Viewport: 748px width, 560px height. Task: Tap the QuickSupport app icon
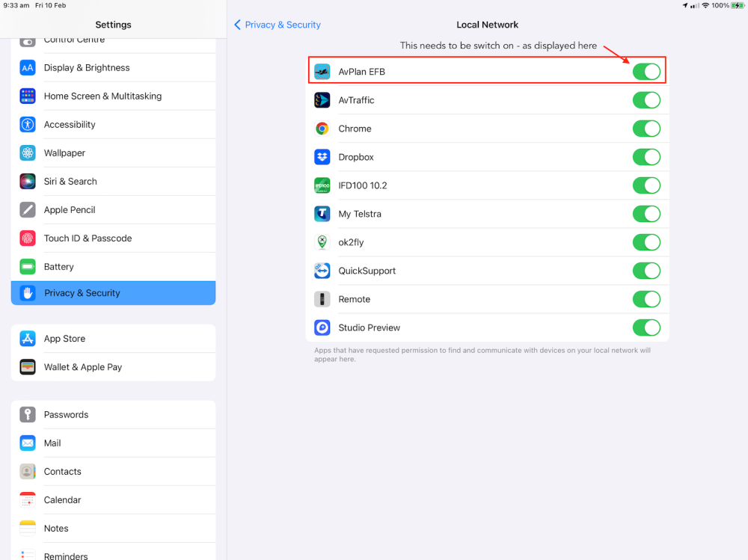(322, 271)
